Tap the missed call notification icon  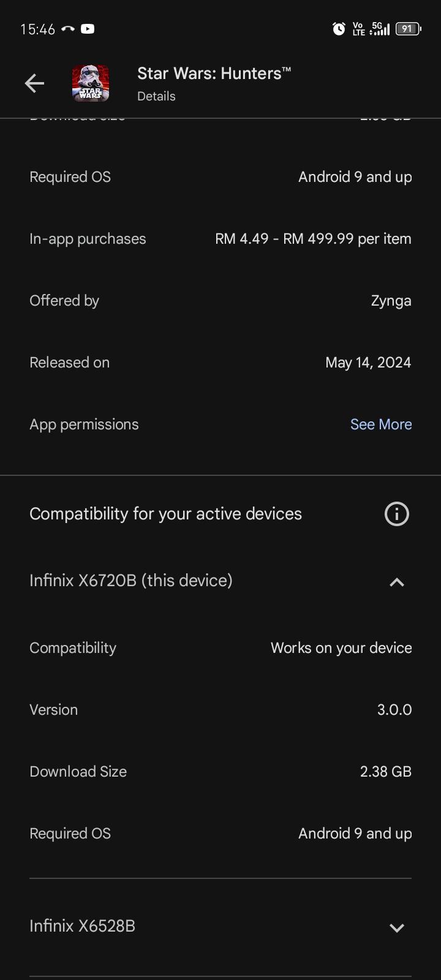[68, 29]
